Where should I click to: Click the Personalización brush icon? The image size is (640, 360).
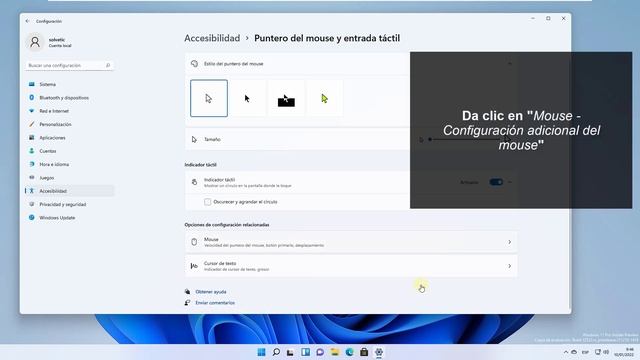(x=31, y=124)
